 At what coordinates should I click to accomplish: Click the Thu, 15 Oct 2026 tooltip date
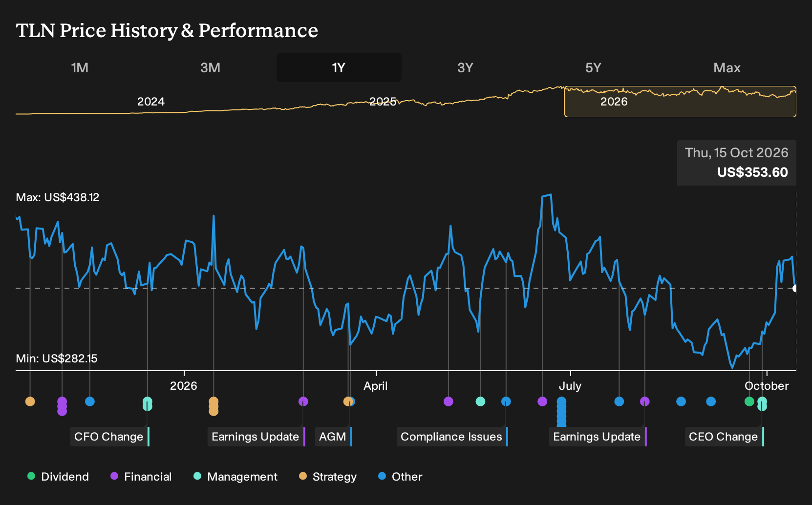click(737, 153)
